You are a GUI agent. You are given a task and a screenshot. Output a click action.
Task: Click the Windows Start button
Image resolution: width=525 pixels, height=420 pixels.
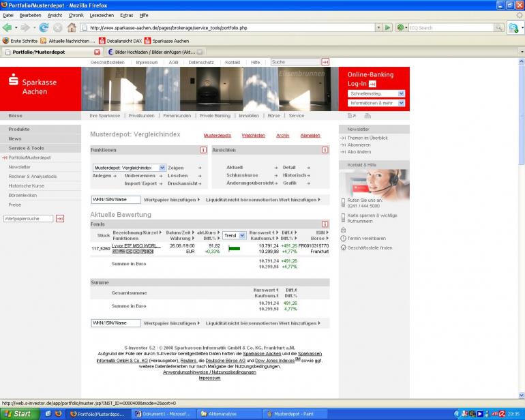(x=20, y=414)
